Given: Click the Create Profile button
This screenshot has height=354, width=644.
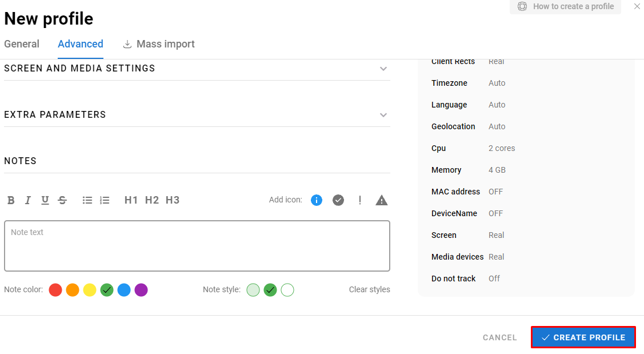Looking at the screenshot, I should (x=583, y=337).
